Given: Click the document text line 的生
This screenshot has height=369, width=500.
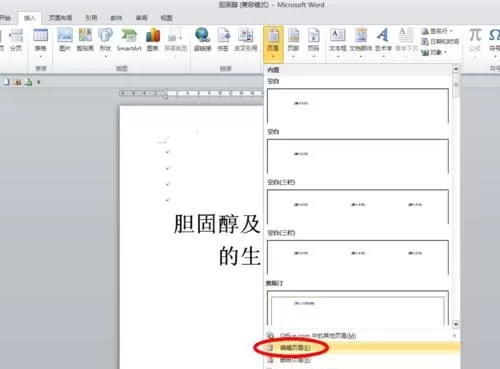Looking at the screenshot, I should [239, 256].
